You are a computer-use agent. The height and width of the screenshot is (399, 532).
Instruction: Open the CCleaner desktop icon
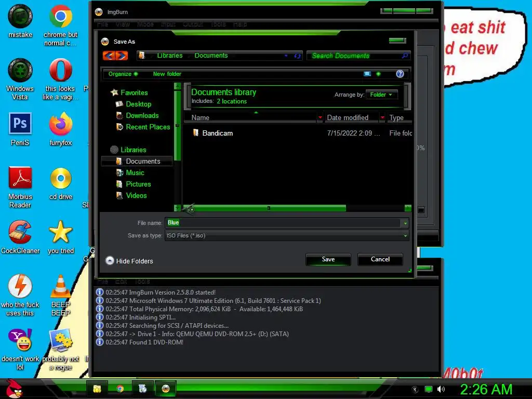coord(20,237)
